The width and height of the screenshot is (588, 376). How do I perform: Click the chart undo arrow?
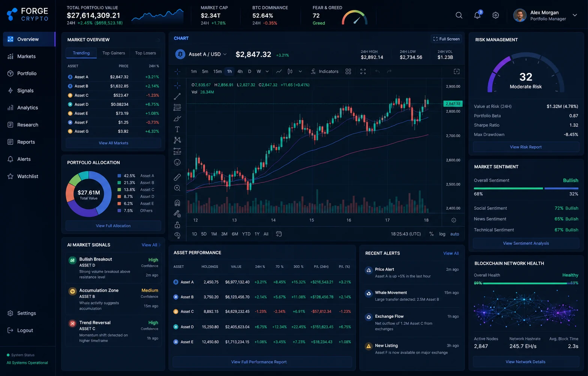point(378,71)
